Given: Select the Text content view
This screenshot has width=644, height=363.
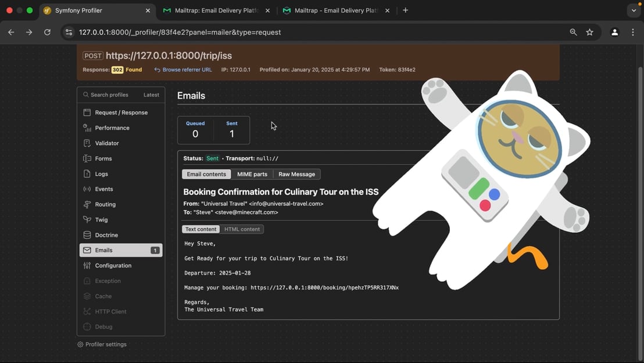Looking at the screenshot, I should pos(201,229).
